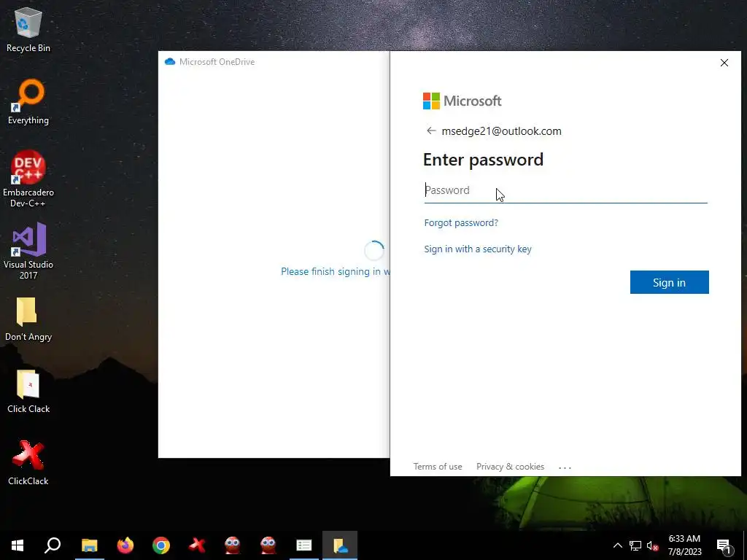
Task: Open Privacy & cookies link
Action: click(510, 467)
